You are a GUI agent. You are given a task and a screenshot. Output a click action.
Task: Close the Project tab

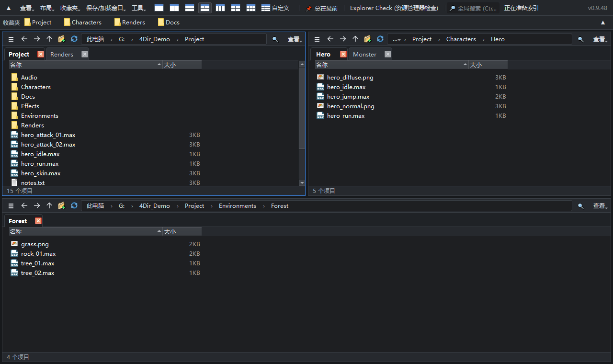[41, 54]
